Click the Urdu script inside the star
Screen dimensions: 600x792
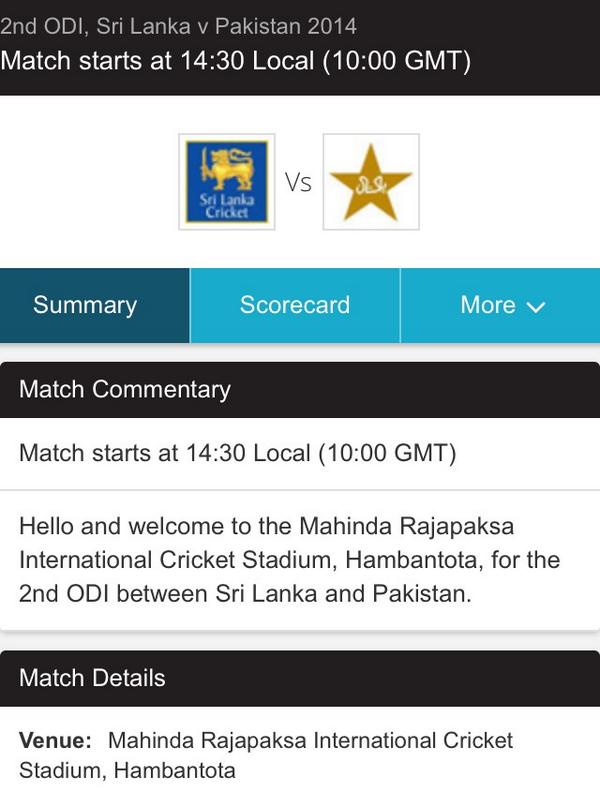click(371, 185)
